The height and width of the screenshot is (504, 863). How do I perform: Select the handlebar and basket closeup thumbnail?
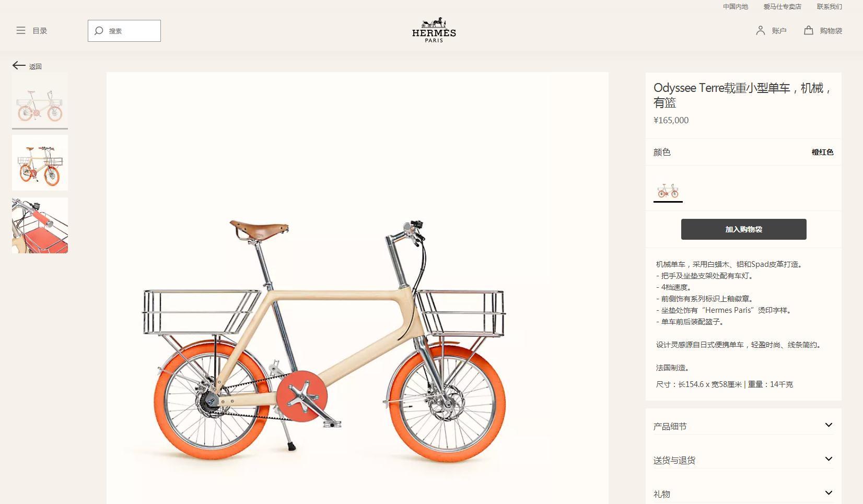[x=40, y=225]
